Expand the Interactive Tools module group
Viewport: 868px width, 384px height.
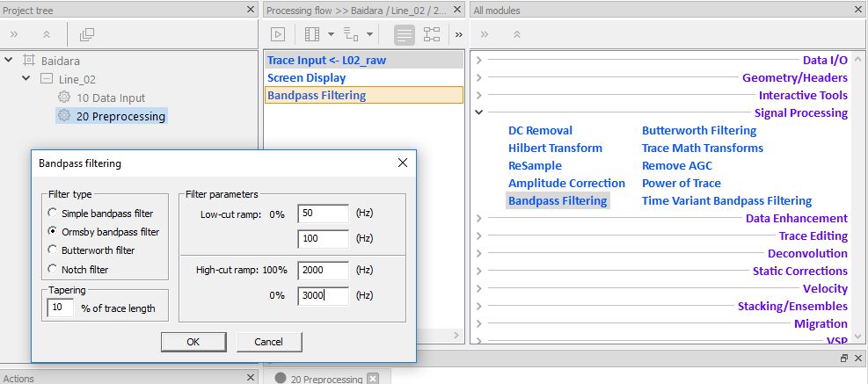coord(478,95)
